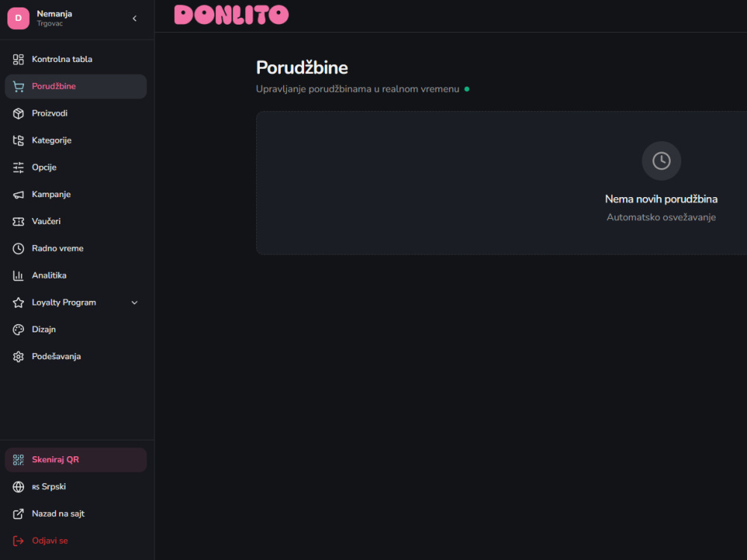Click the Kampanje megaphone icon
Screen dimensions: 747x560
[18, 194]
